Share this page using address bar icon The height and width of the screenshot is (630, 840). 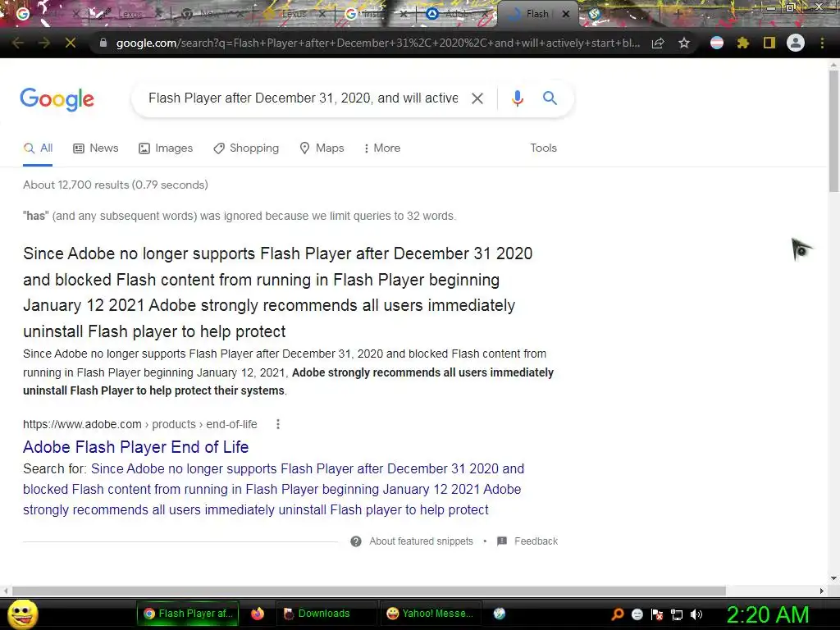tap(658, 43)
